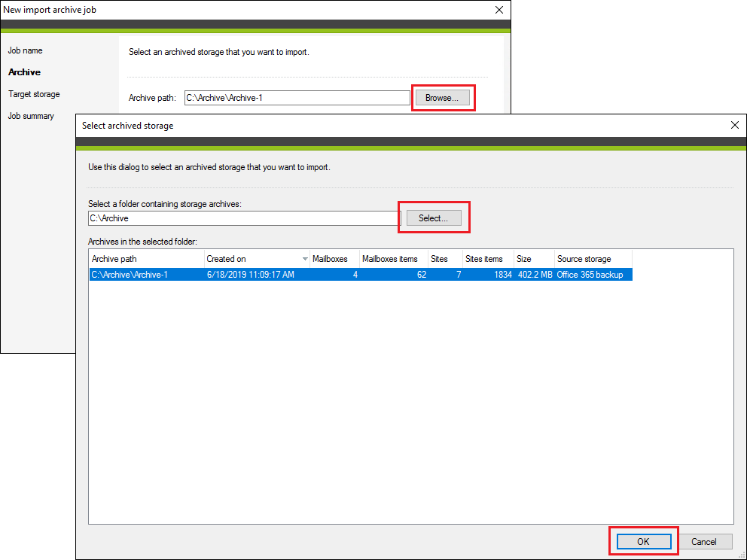Confirm with the OK button
Screen dimensions: 747x560
coord(644,541)
